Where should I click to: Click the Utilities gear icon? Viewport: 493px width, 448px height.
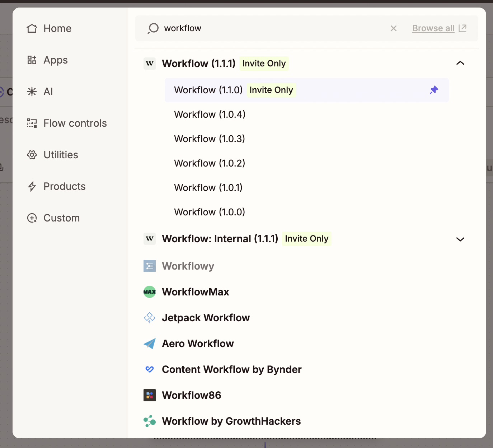point(32,155)
